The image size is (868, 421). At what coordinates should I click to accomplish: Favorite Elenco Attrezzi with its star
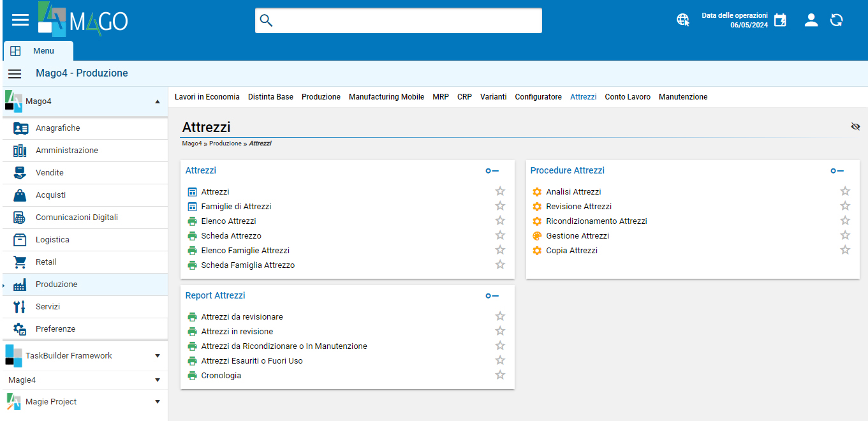(500, 221)
